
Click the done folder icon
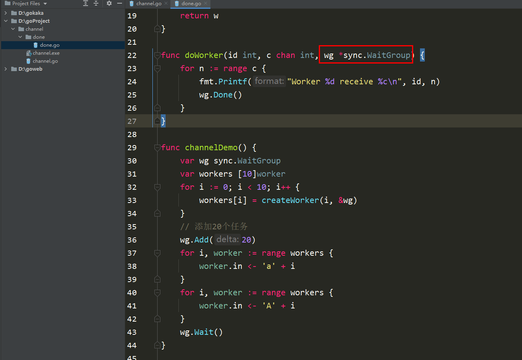click(x=28, y=37)
